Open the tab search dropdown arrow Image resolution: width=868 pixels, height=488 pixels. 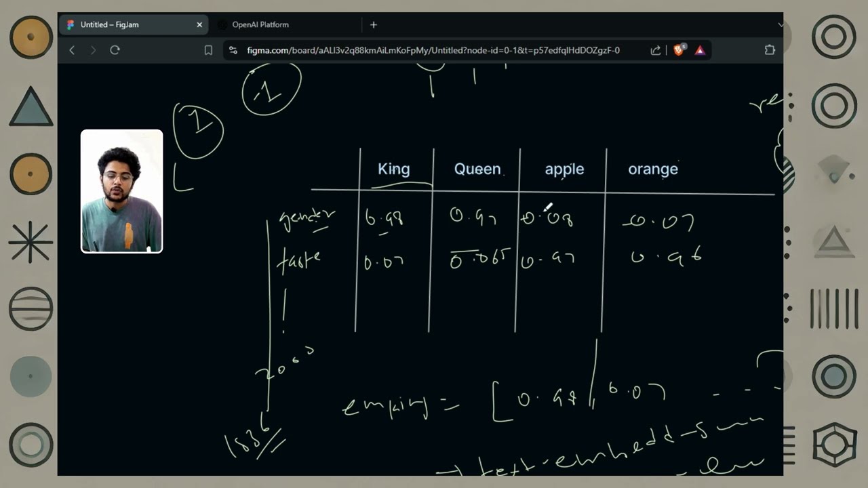point(780,24)
